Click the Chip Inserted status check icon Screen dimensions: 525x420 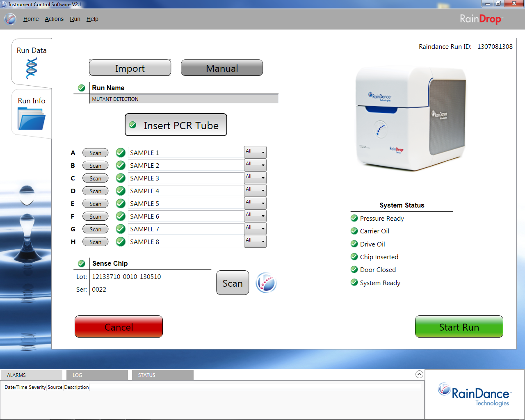pos(354,257)
